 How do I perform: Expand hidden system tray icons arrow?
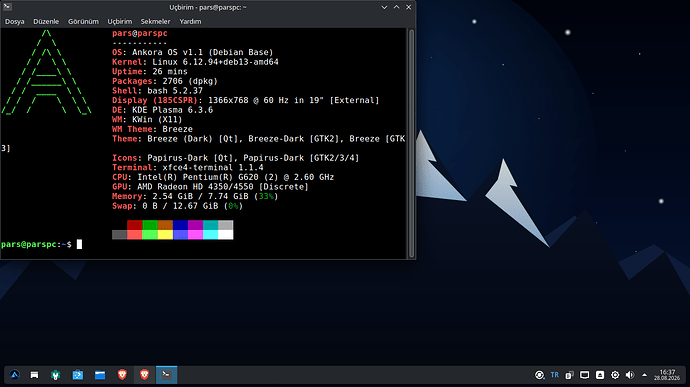(x=644, y=375)
